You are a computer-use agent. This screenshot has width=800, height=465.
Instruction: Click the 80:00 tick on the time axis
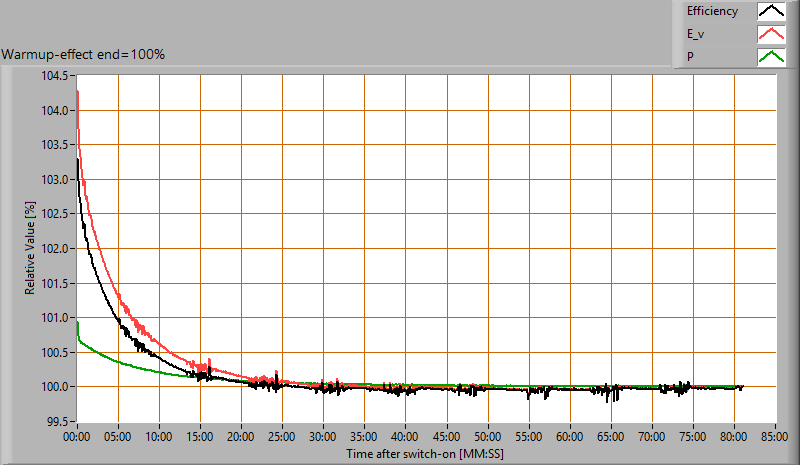(x=733, y=437)
